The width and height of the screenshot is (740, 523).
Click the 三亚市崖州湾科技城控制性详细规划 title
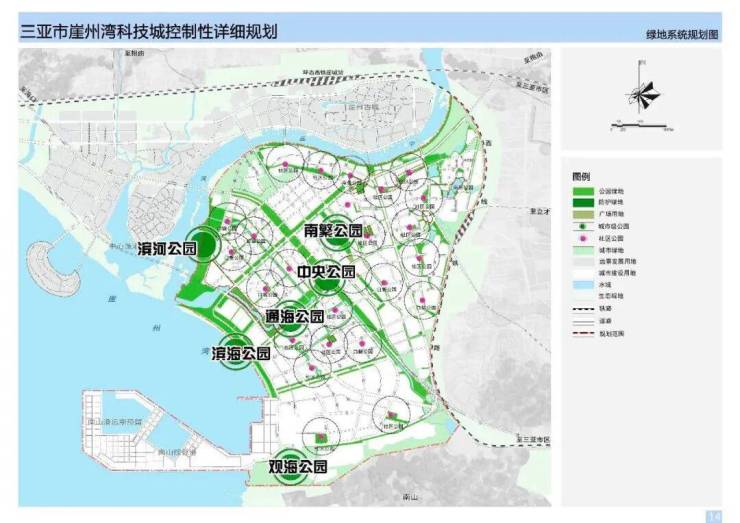coord(149,30)
